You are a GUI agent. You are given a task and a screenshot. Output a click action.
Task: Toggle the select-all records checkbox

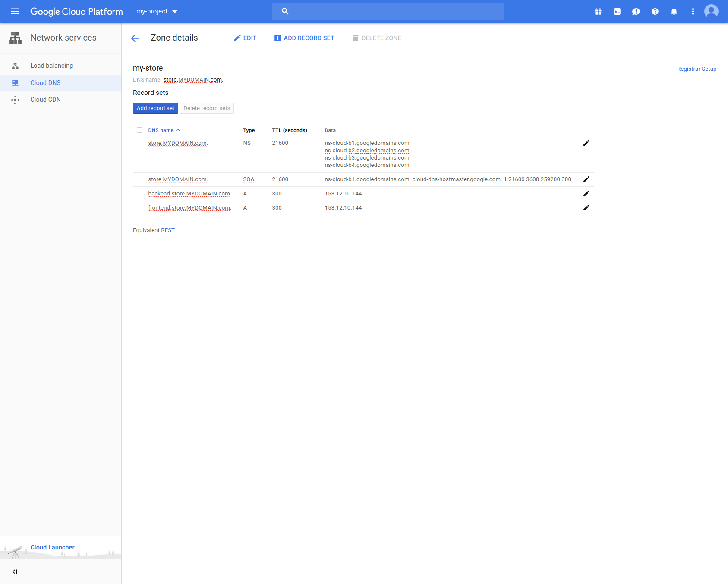(x=139, y=130)
